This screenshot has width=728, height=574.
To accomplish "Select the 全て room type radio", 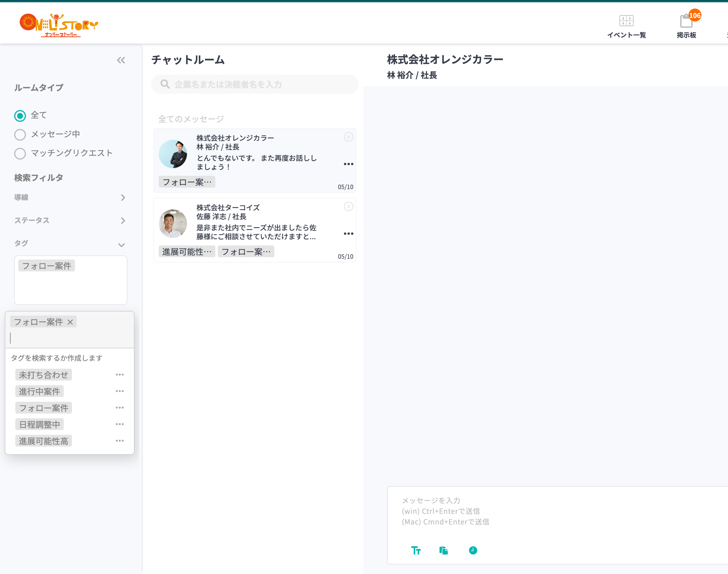I will (20, 116).
